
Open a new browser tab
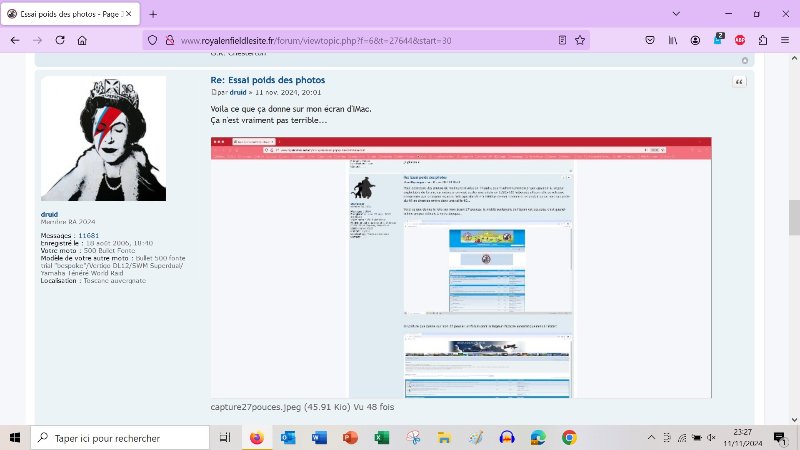(153, 14)
